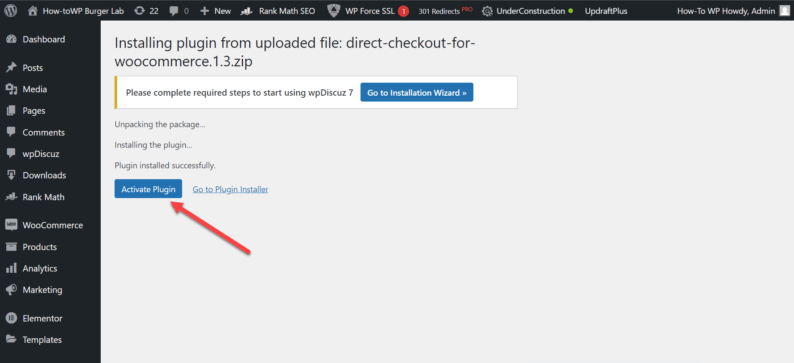Follow the Go to Plugin Installer link

[230, 189]
